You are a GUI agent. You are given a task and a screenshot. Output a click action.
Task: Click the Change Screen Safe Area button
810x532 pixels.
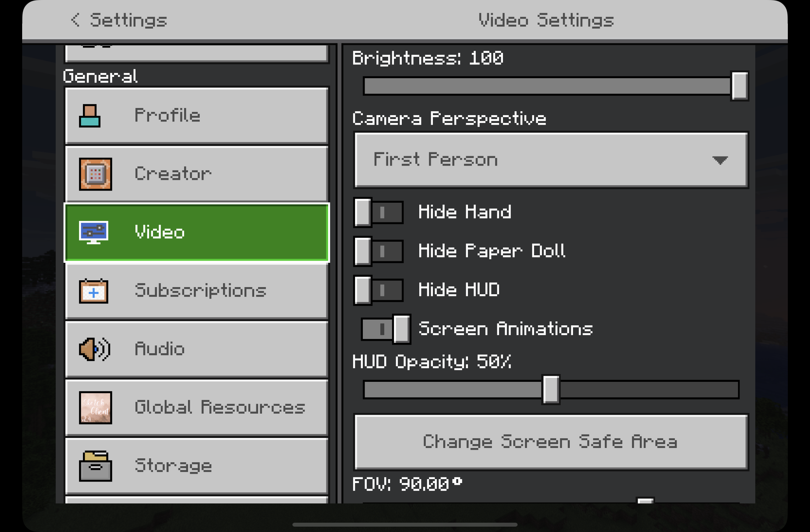pyautogui.click(x=551, y=442)
